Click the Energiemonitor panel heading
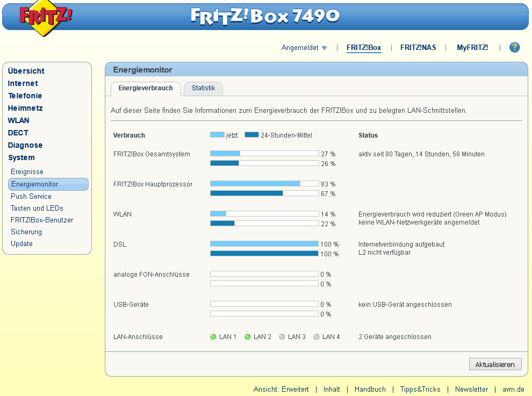The width and height of the screenshot is (532, 396). click(x=142, y=70)
